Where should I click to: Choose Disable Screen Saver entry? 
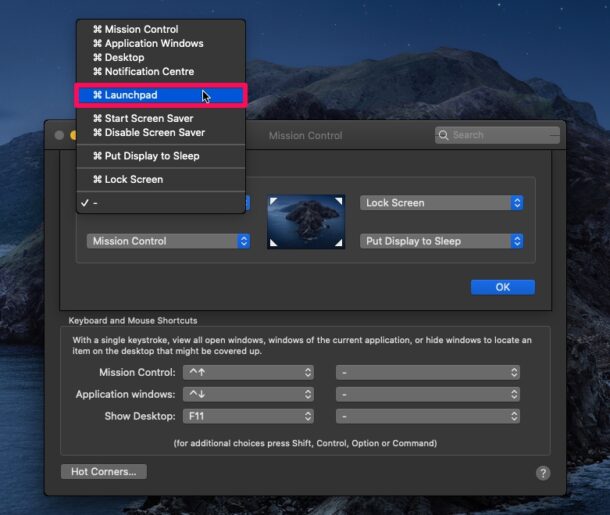pyautogui.click(x=161, y=132)
